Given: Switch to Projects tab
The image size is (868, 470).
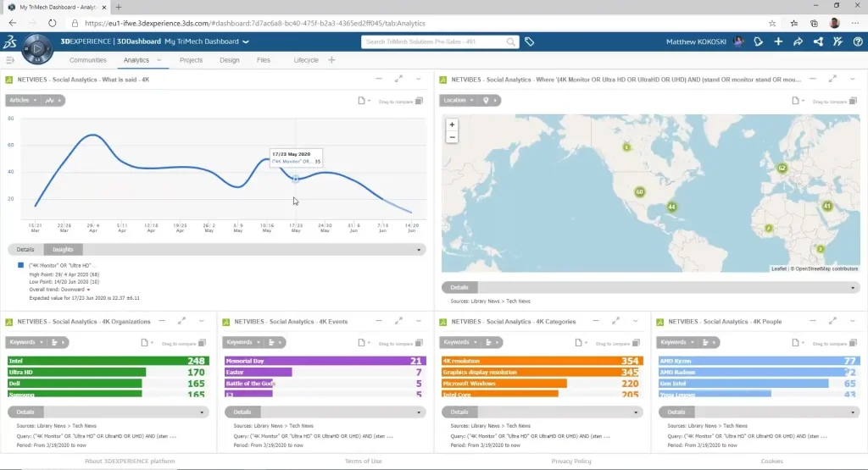Looking at the screenshot, I should pos(191,60).
